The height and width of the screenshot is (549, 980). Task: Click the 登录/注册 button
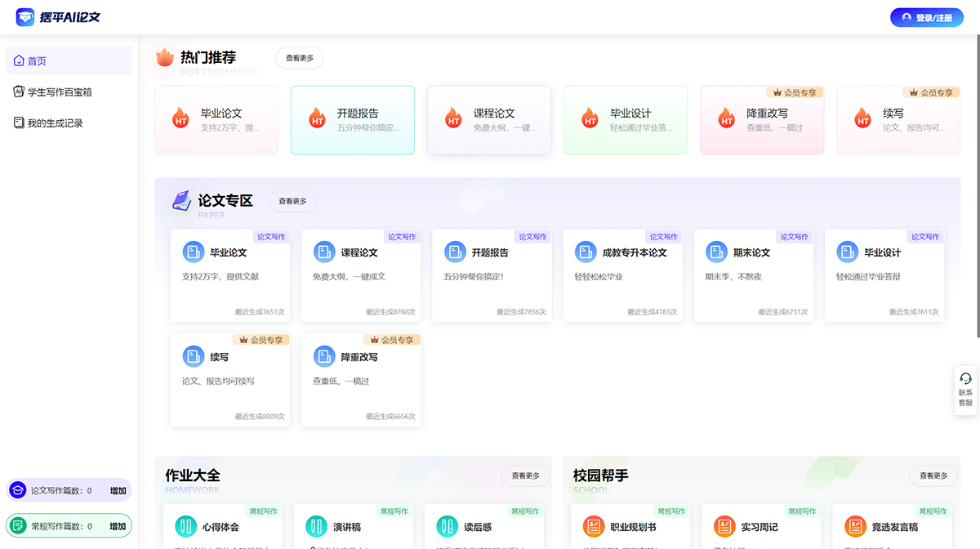point(926,16)
